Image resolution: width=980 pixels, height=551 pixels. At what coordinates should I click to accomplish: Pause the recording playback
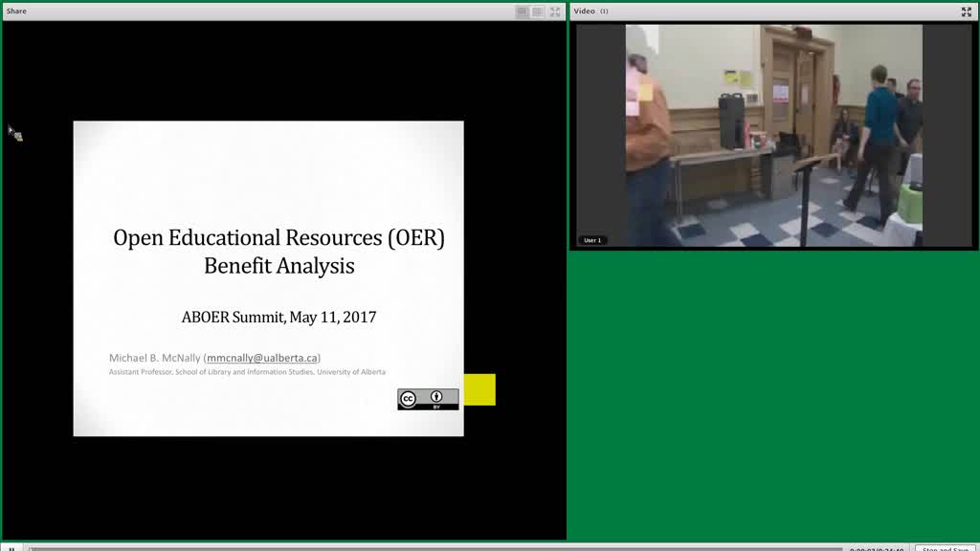(11, 548)
